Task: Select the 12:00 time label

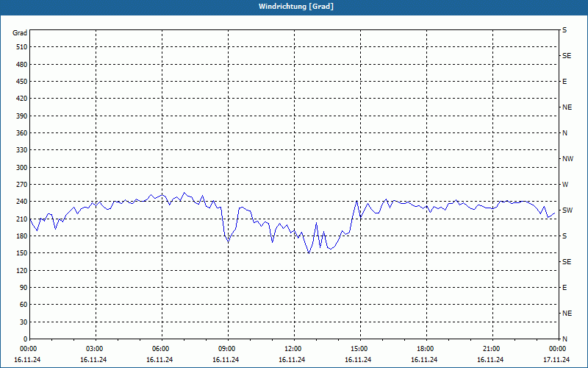Action: [x=293, y=349]
